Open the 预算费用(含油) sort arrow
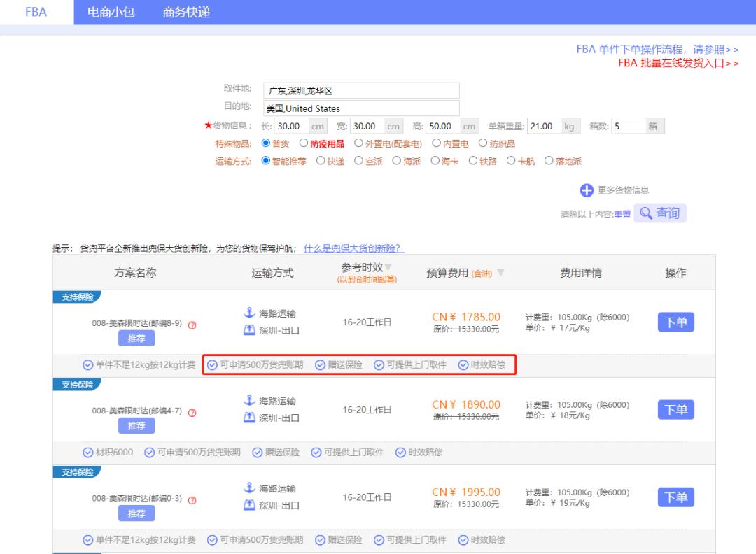The width and height of the screenshot is (756, 554). (501, 273)
